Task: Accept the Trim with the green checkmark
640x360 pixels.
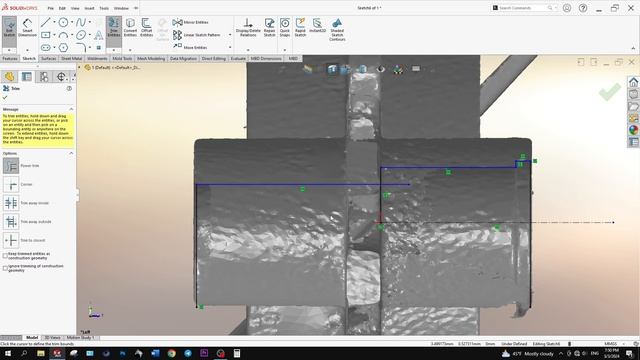Action: tap(5, 98)
